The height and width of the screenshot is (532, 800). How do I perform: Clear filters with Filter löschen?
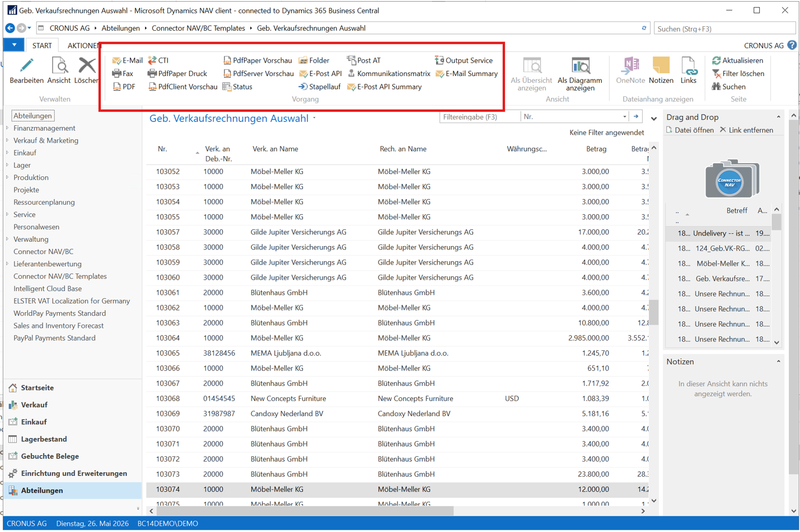(x=738, y=73)
